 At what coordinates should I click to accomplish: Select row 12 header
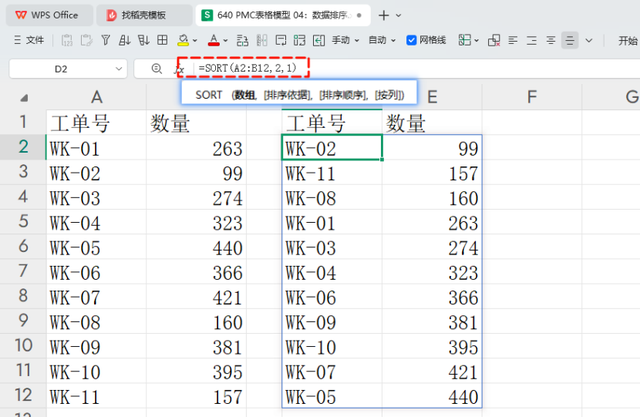coord(23,395)
